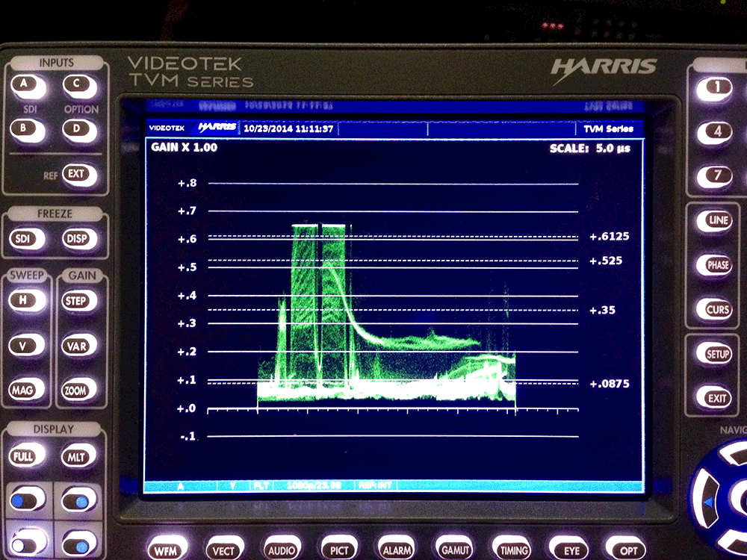Viewport: 747px width, 560px height.
Task: Click the SCALE: 5.0 µs readout
Action: pos(590,148)
